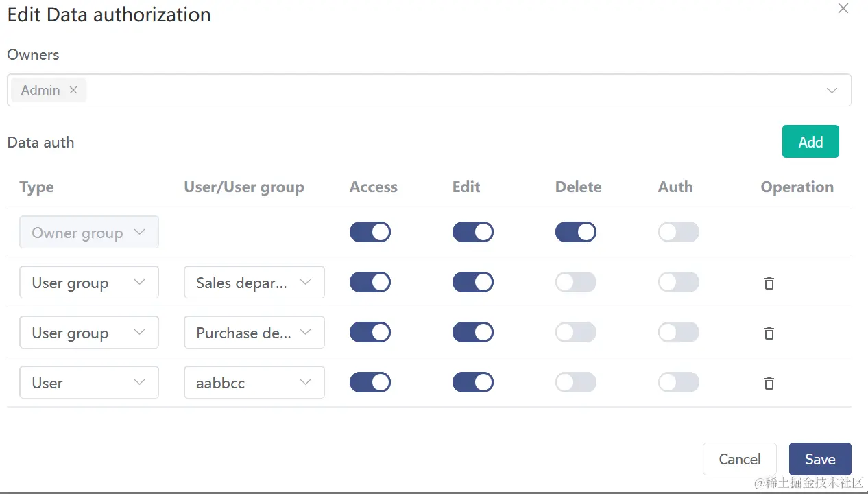Enable Delete permission for Sales department
Screen dimensions: 868x494
point(576,282)
